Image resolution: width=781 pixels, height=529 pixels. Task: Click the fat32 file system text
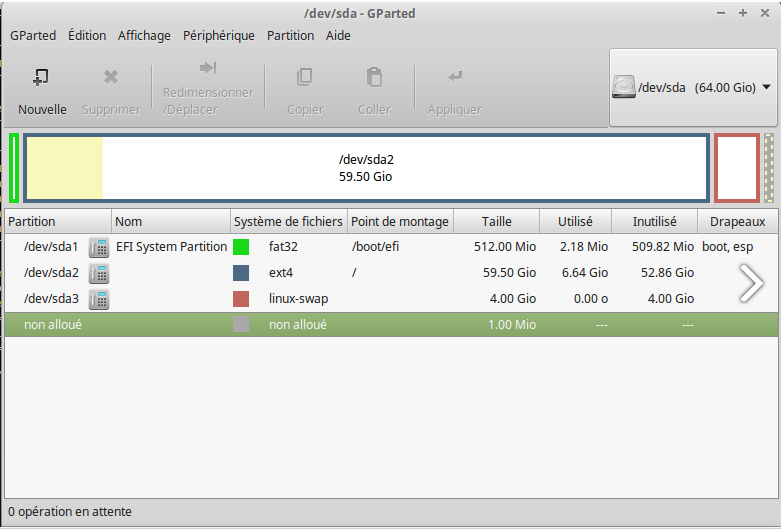(283, 247)
